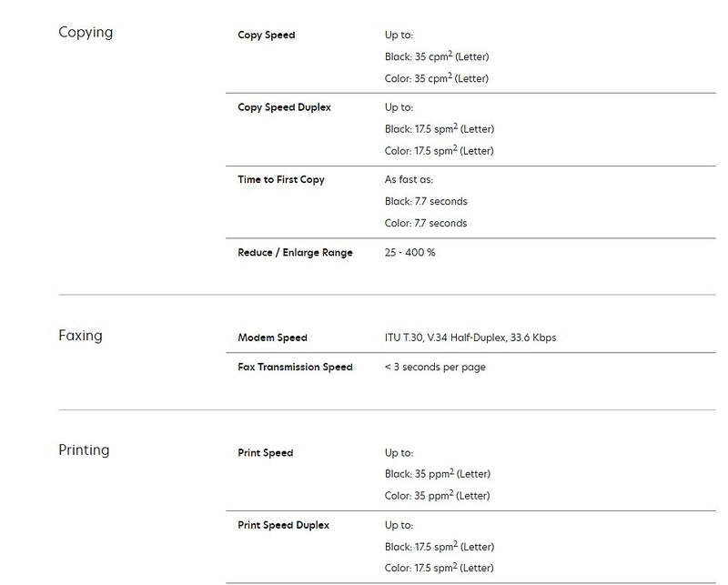Click the Reduce / Enlarge Range label
This screenshot has height=585, width=728.
click(295, 253)
